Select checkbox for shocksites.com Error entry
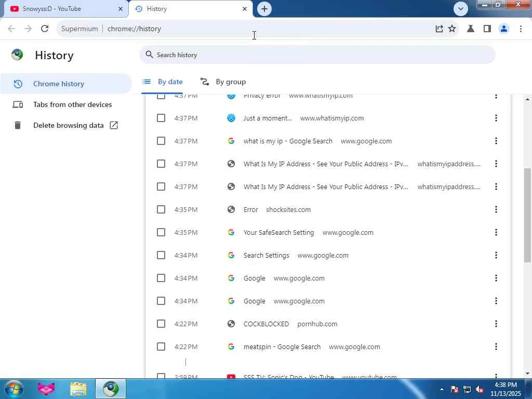Screen dimensions: 532x399 (x=161, y=210)
